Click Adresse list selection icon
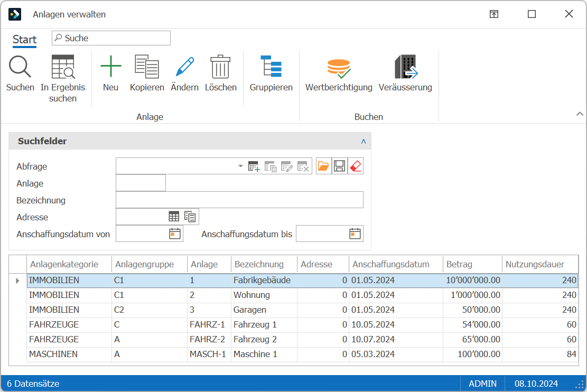The image size is (587, 392). tap(190, 217)
